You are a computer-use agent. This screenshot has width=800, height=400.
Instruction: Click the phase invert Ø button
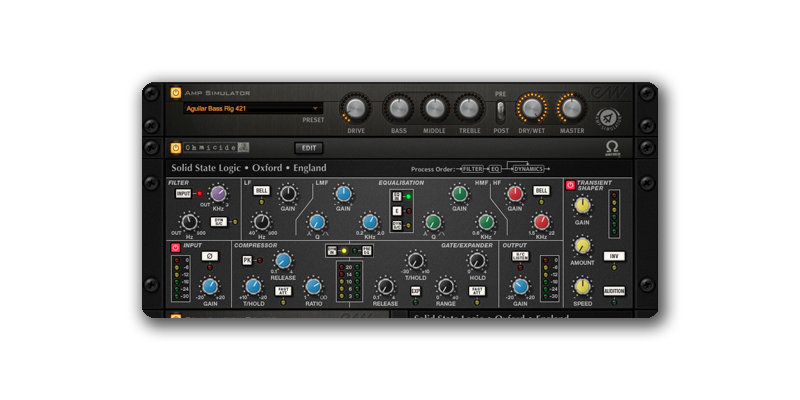[x=210, y=256]
